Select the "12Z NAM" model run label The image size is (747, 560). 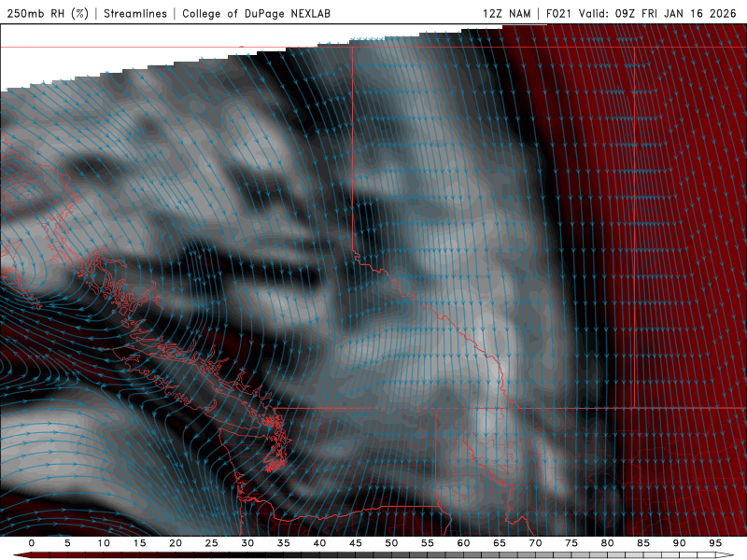click(507, 13)
